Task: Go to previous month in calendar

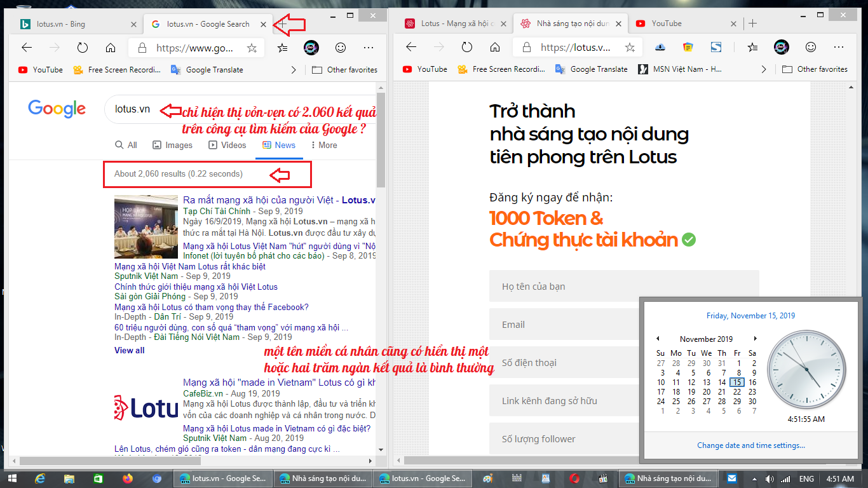Action: 658,339
